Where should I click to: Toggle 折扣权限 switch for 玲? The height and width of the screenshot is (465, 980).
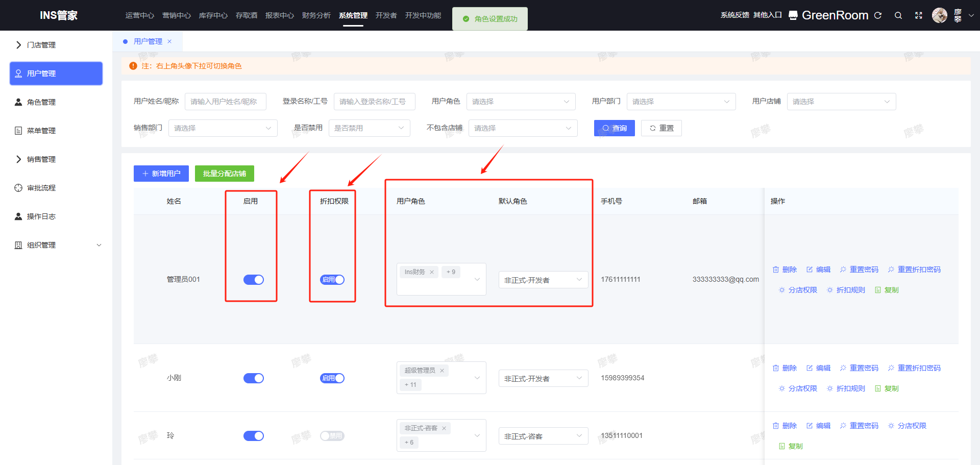pos(332,436)
